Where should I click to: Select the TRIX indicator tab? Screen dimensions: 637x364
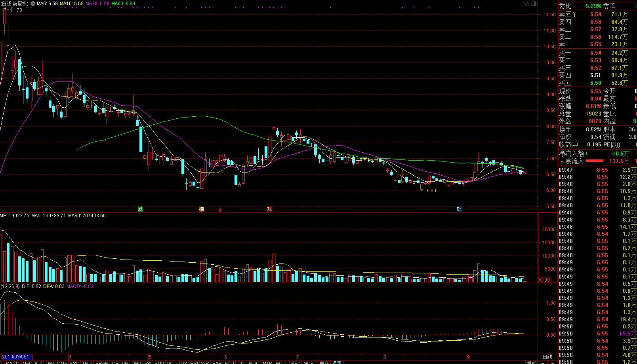tap(87, 362)
